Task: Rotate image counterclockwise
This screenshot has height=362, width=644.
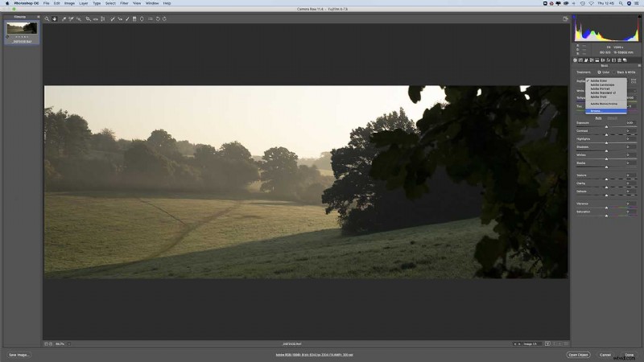Action: coord(158,19)
